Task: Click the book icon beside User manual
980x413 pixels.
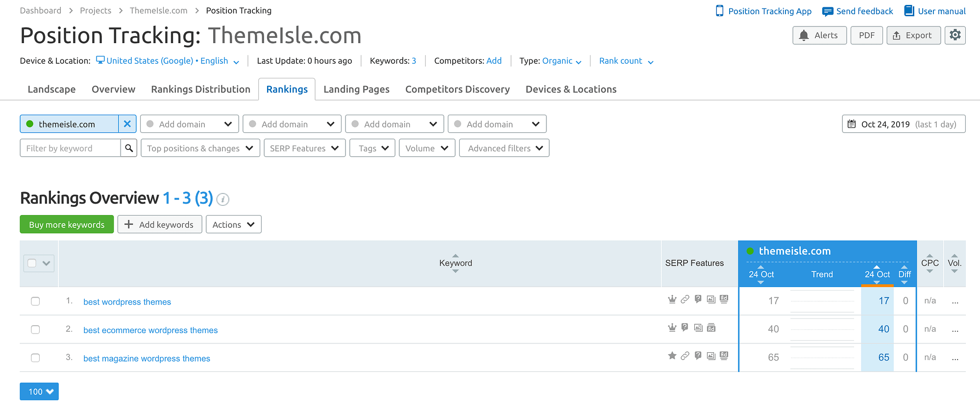Action: coord(909,11)
